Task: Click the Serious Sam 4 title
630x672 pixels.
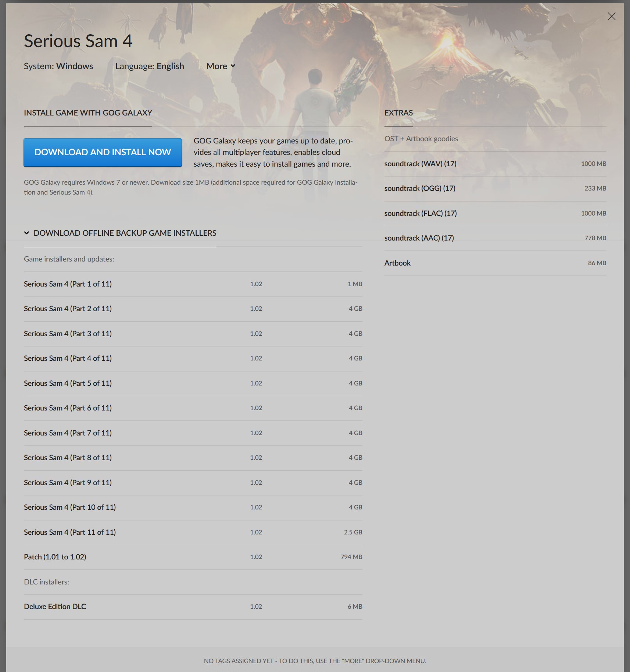Action: click(x=78, y=41)
